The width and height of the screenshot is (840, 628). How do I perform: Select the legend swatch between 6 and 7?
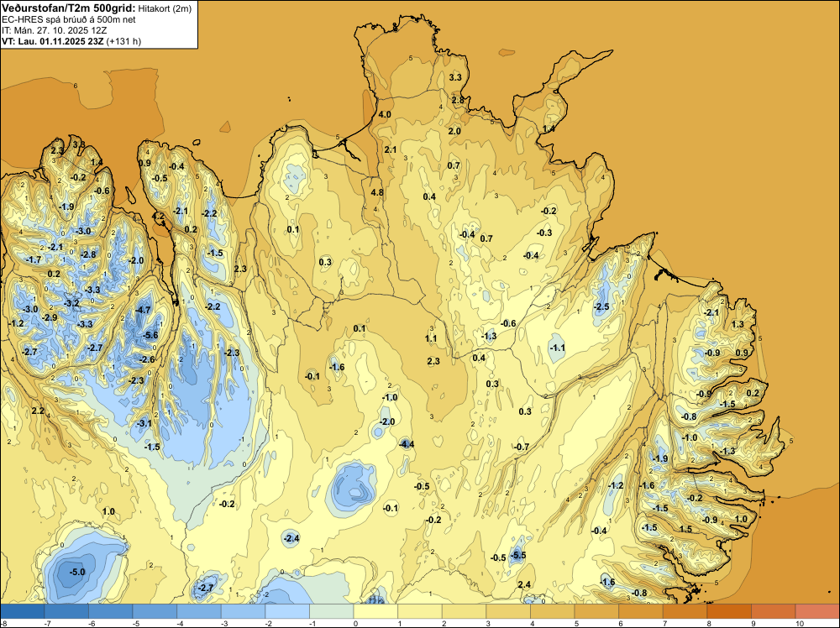pyautogui.click(x=641, y=611)
